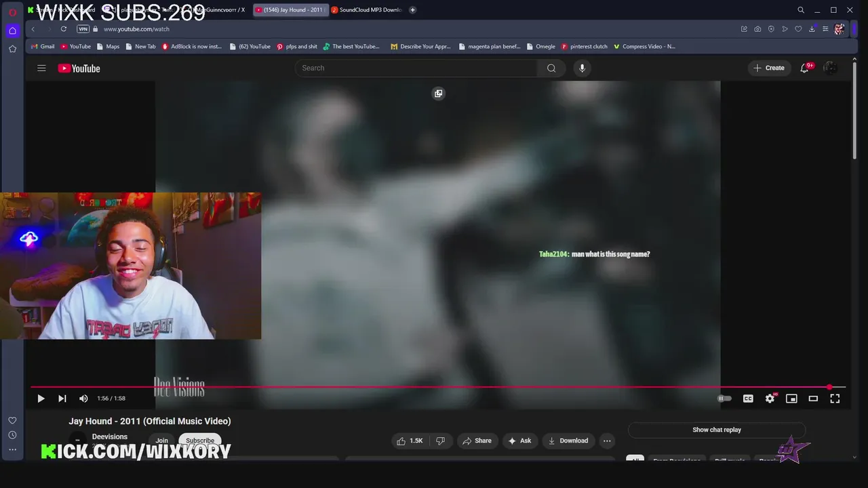The image size is (868, 488).
Task: Switch to the Jay Hound - 2011 tab
Action: [290, 9]
